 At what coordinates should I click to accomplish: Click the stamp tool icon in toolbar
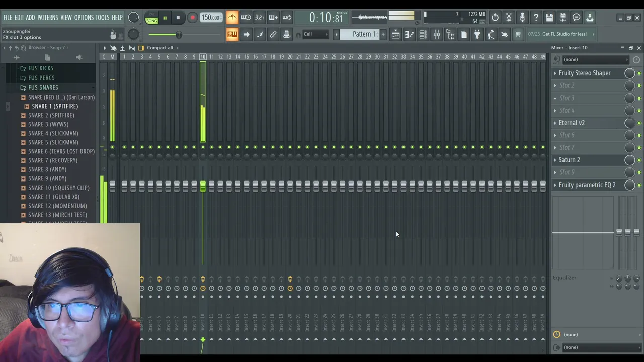pos(287,34)
